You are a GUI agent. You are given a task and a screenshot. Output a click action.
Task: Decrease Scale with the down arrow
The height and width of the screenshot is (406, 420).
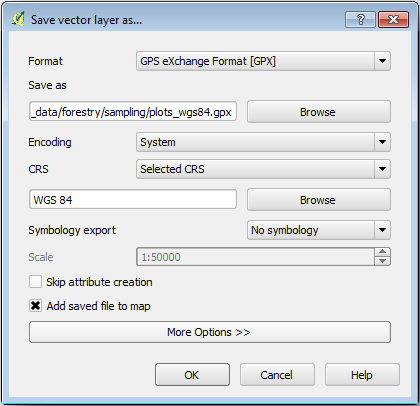click(x=382, y=261)
